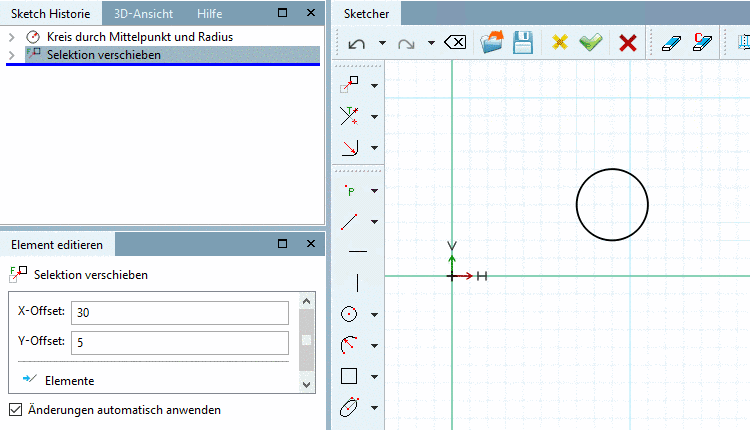Open the slot tool dropdown arrow

tap(375, 408)
